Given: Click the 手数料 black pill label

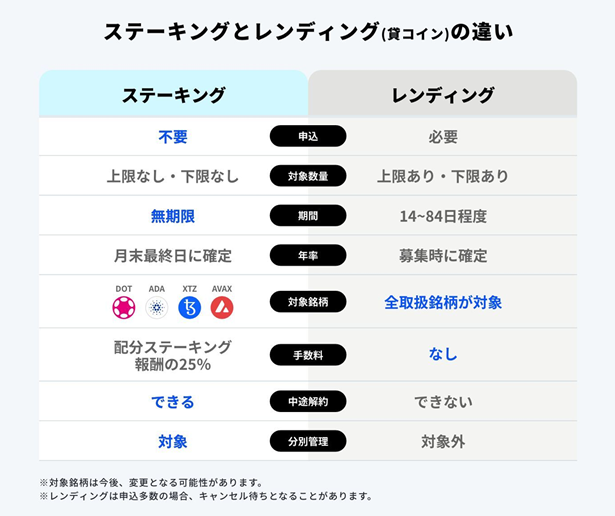Looking at the screenshot, I should [x=308, y=355].
